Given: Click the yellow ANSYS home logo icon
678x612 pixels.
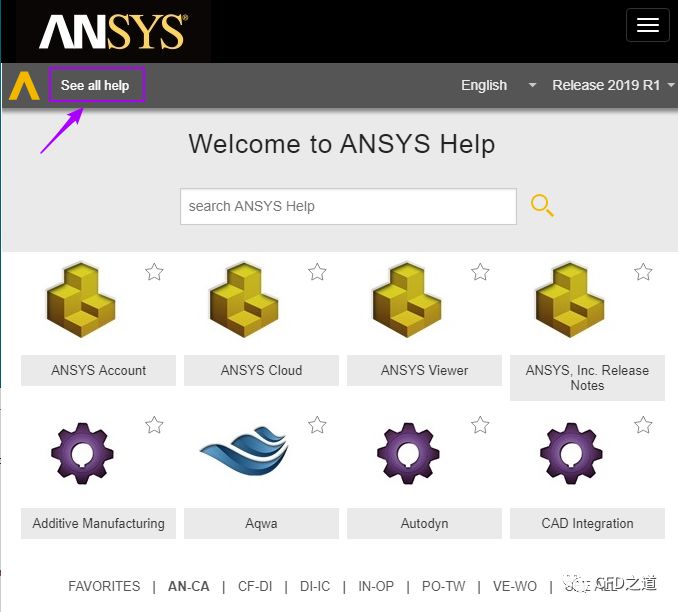Looking at the screenshot, I should tap(24, 86).
